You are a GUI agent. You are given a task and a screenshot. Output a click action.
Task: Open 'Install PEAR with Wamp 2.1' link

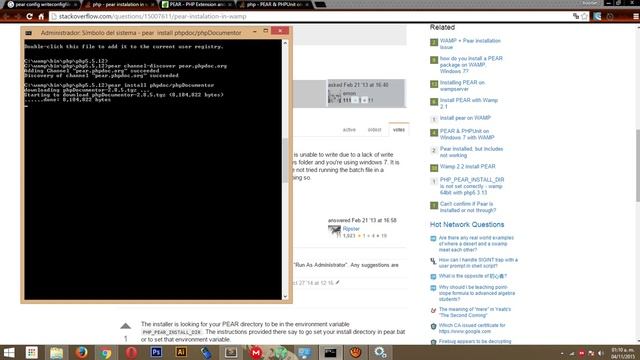469,103
